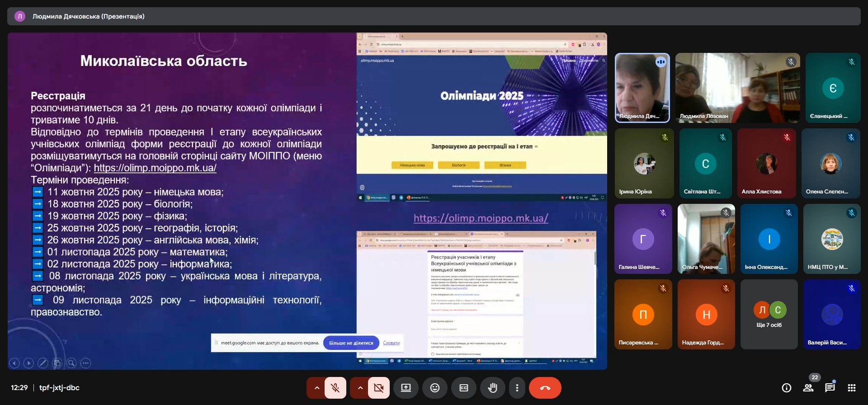Screen dimensions: 868x405
Task: Click the olimp.moippo.mk.ua link in slide text
Action: (x=155, y=168)
